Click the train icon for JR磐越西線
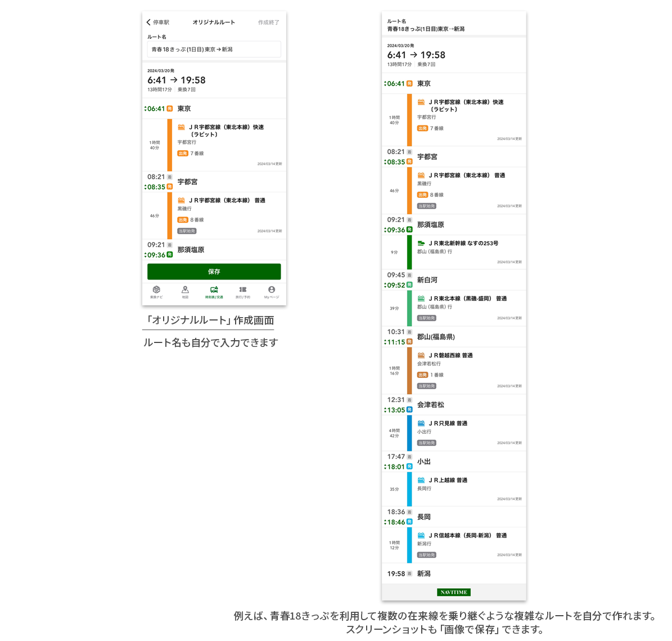The width and height of the screenshot is (672, 641). point(421,355)
